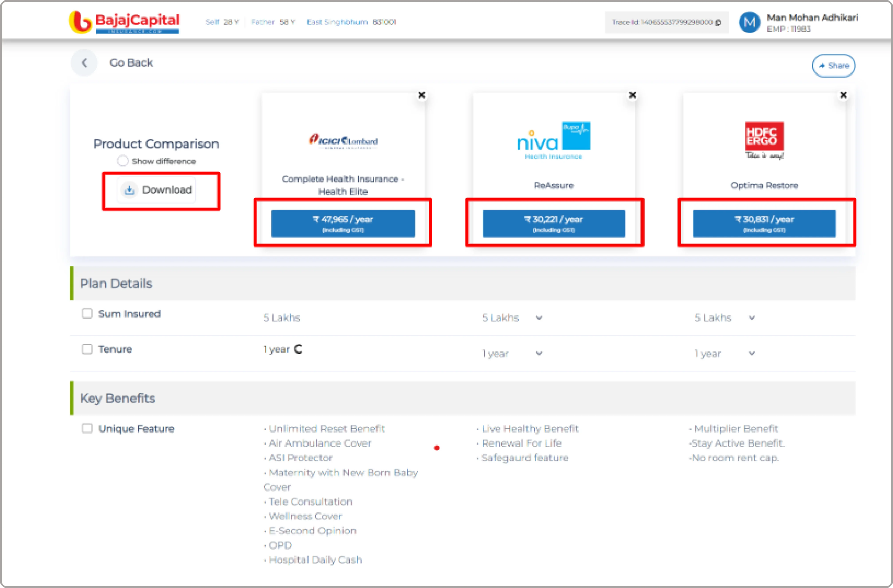Click the Father 58 Y member label

(273, 22)
